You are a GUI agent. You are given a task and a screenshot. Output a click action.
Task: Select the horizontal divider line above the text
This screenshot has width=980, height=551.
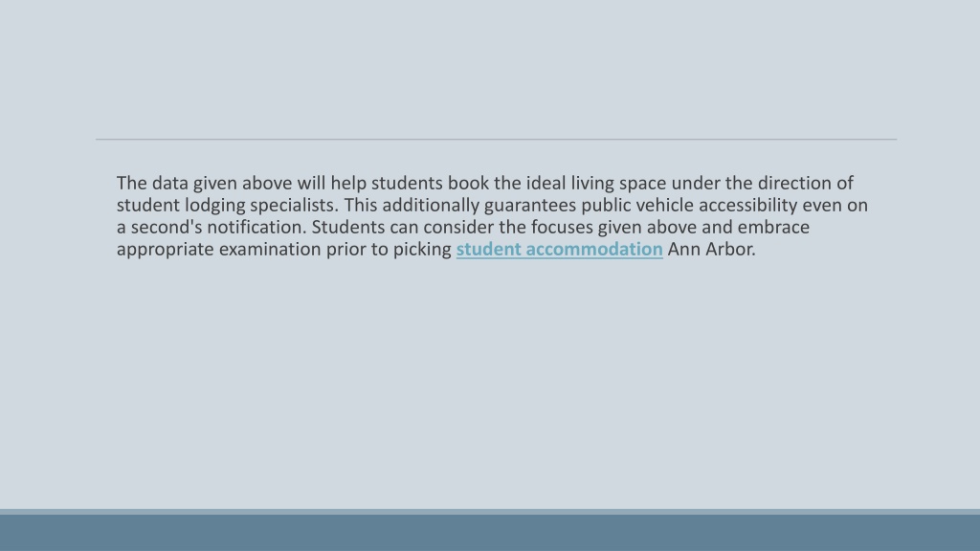(x=497, y=140)
